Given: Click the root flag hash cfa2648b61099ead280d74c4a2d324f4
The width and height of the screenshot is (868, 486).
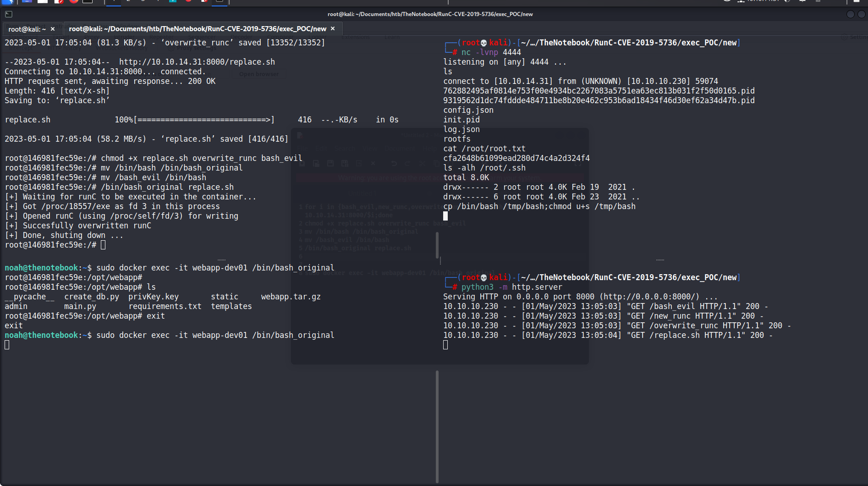Looking at the screenshot, I should click(516, 158).
